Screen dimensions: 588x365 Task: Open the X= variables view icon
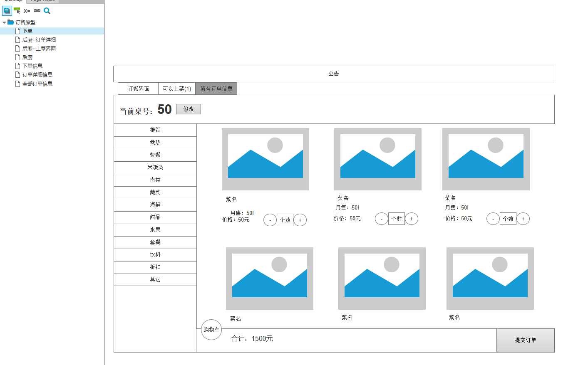[x=27, y=11]
